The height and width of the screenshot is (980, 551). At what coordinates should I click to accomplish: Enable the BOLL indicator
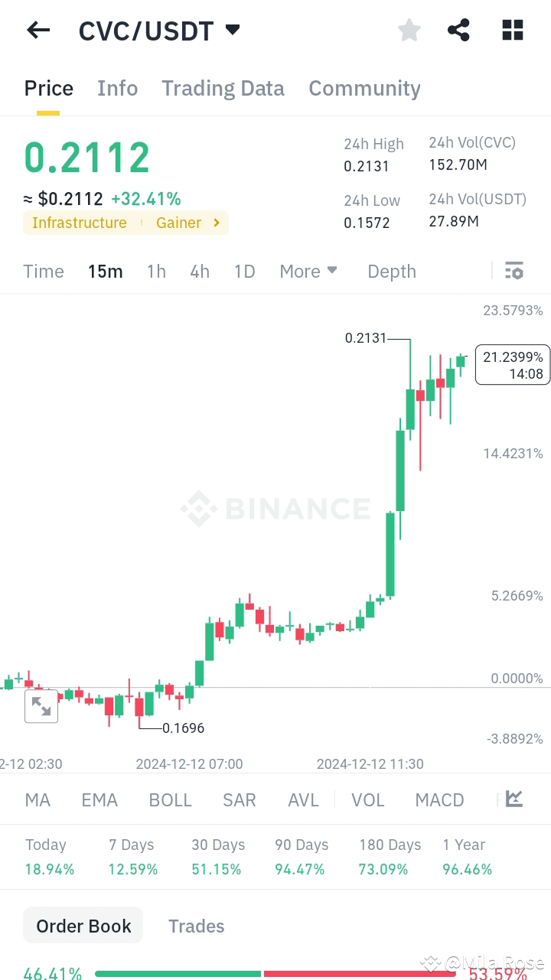tap(170, 799)
